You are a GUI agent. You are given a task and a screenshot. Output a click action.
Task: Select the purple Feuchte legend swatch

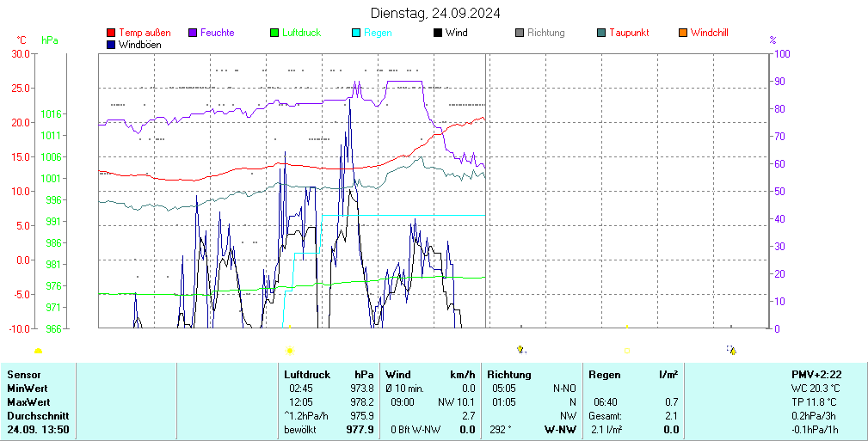click(193, 33)
